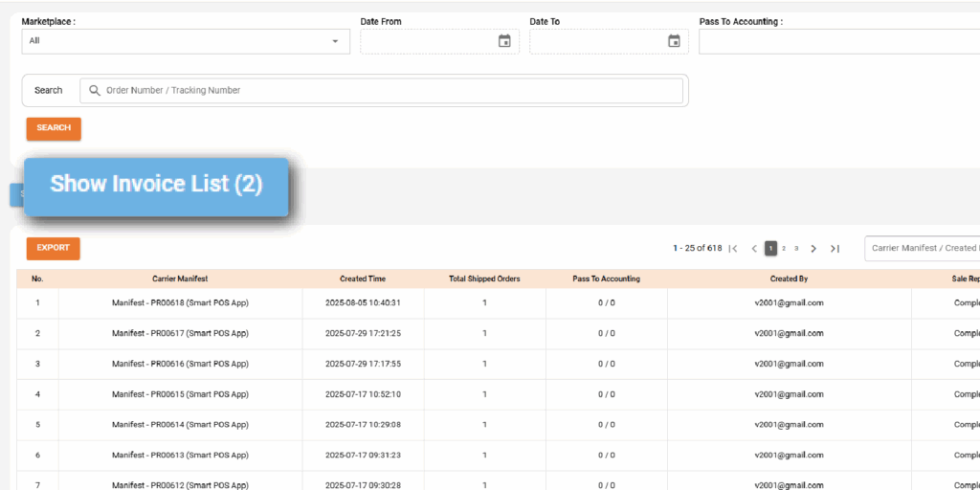Screen dimensions: 980x490
Task: Open the Date To calendar picker
Action: click(674, 41)
